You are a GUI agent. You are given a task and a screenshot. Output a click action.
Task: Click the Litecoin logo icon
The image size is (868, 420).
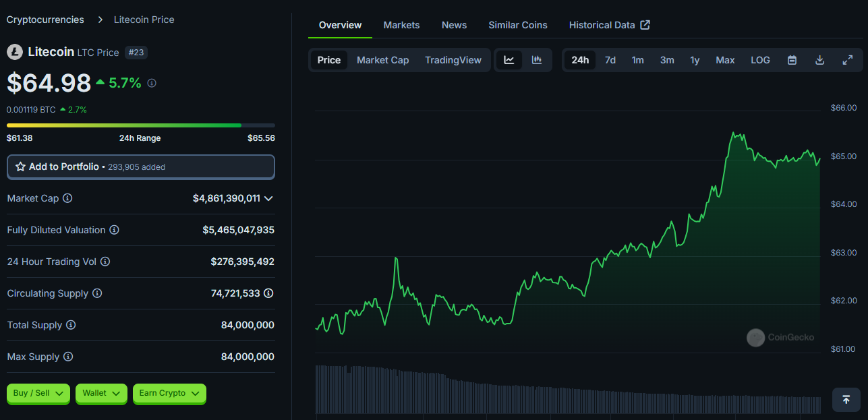(15, 52)
